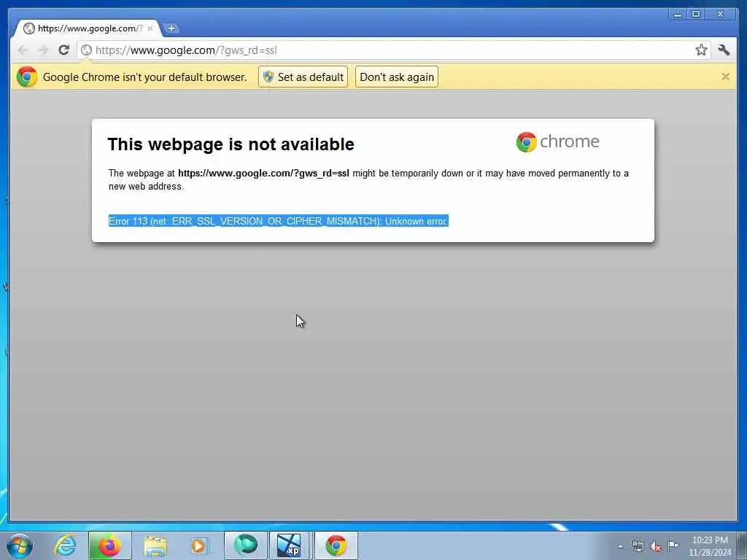The height and width of the screenshot is (560, 747).
Task: Click Don't ask again button
Action: [x=397, y=77]
